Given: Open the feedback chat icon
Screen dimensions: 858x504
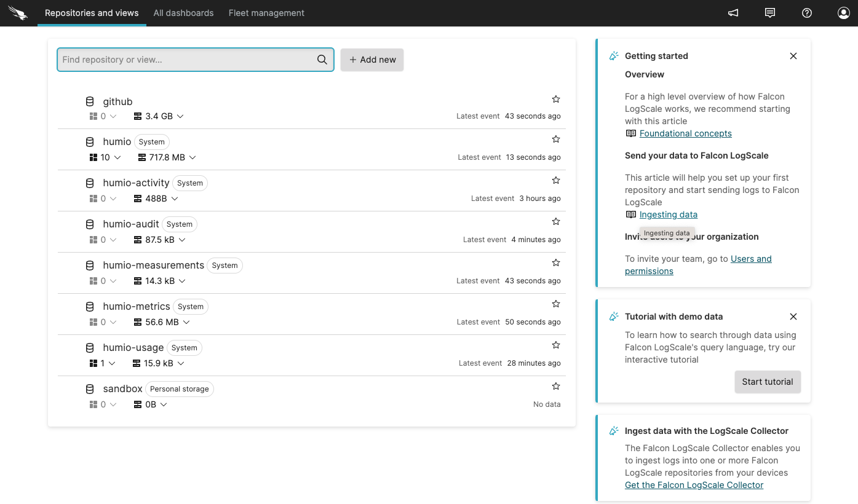Looking at the screenshot, I should coord(769,12).
